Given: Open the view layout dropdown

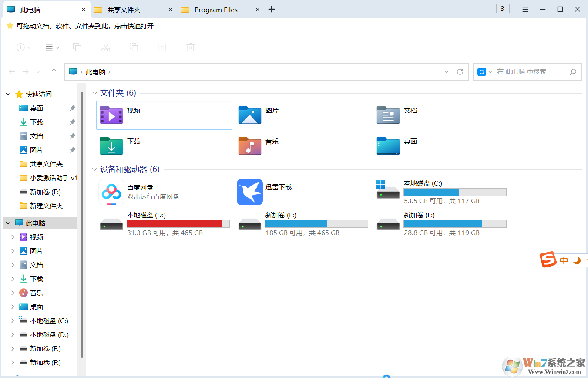Looking at the screenshot, I should point(52,47).
